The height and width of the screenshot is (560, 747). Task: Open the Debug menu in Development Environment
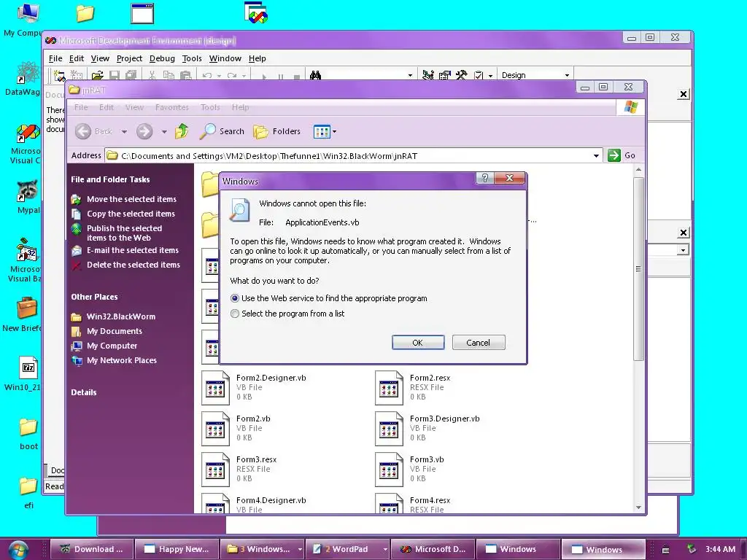tap(162, 58)
